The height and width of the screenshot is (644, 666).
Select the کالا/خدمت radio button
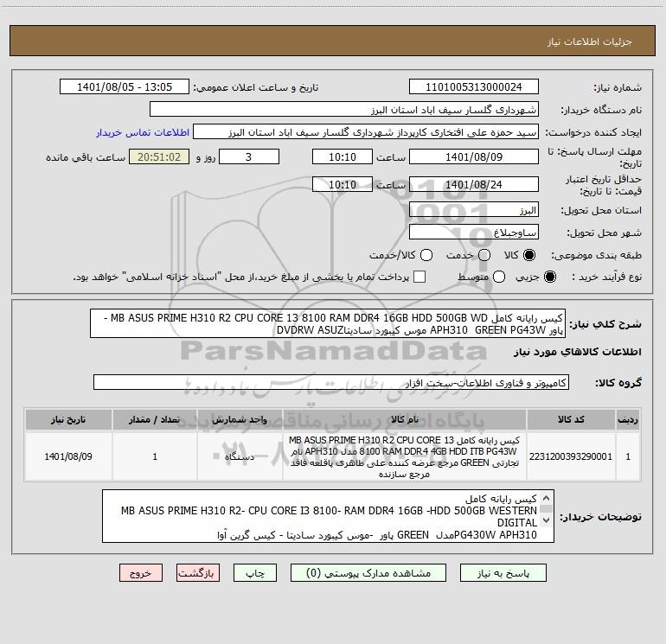pos(426,255)
